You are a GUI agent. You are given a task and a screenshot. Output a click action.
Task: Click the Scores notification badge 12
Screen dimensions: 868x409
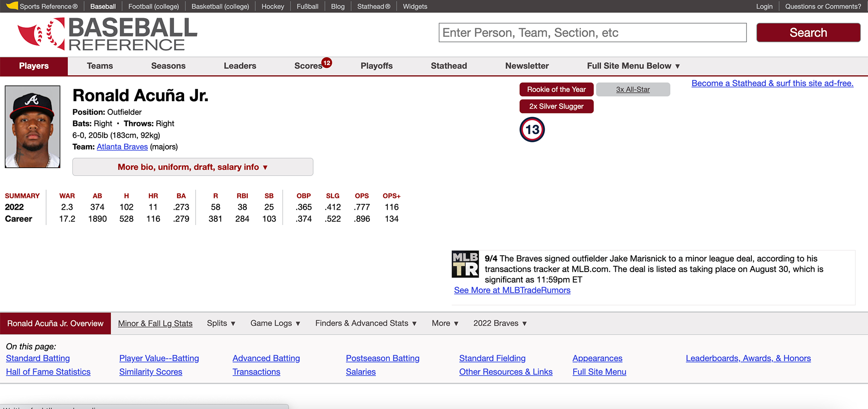[x=326, y=63]
